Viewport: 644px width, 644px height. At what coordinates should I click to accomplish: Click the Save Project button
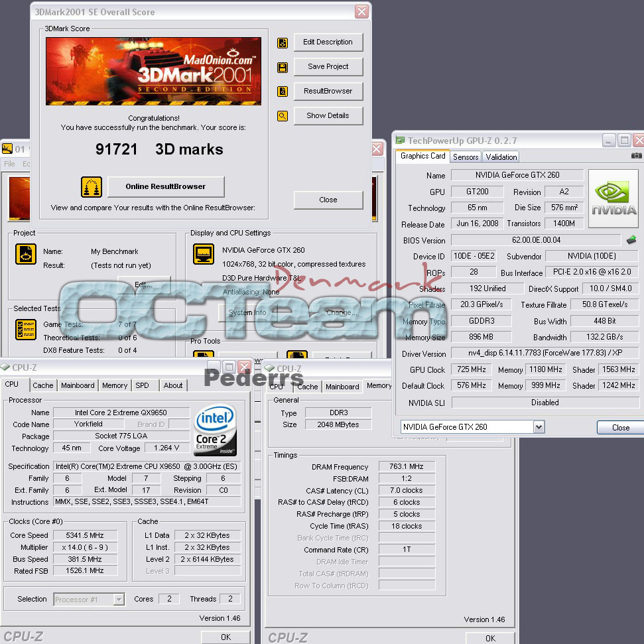coord(328,66)
